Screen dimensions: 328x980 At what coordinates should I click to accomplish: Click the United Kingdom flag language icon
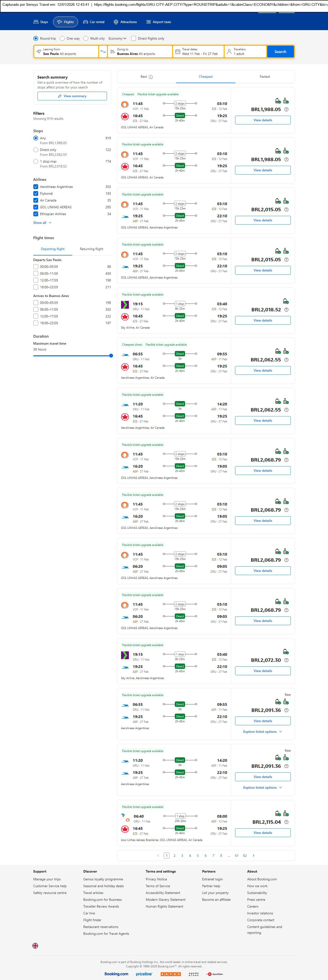35,945
